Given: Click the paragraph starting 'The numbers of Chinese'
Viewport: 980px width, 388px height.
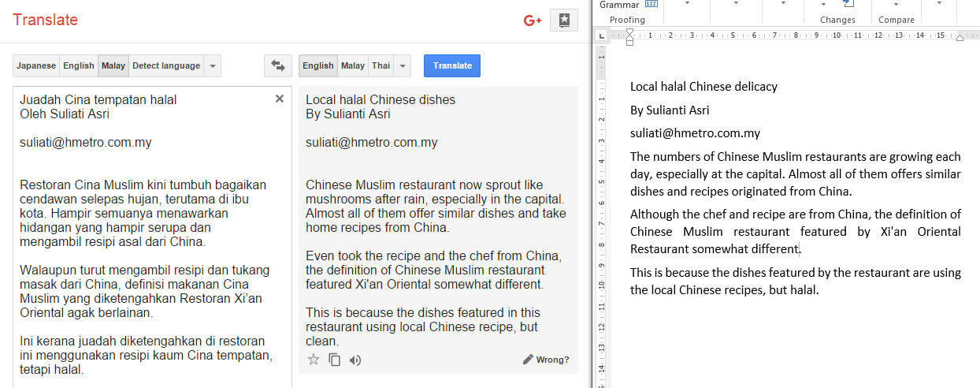Looking at the screenshot, I should click(x=796, y=173).
